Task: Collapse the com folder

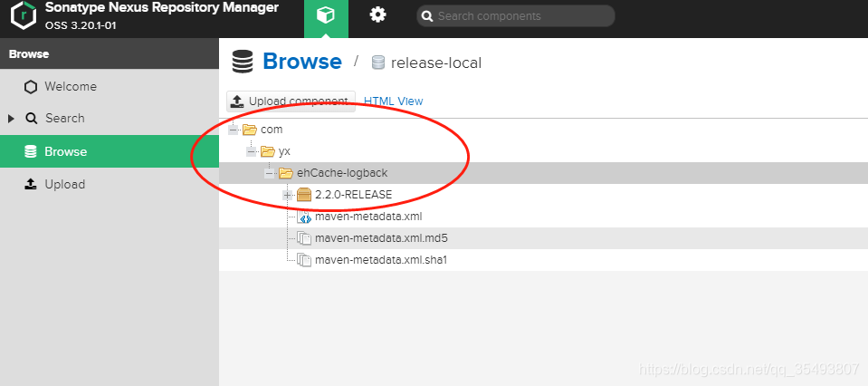Action: [233, 130]
